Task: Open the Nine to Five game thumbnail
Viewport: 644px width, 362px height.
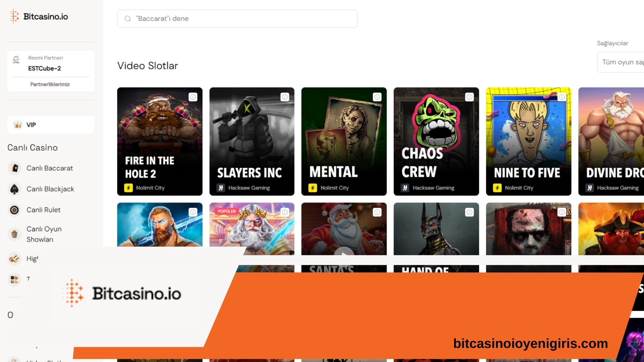Action: tap(528, 141)
